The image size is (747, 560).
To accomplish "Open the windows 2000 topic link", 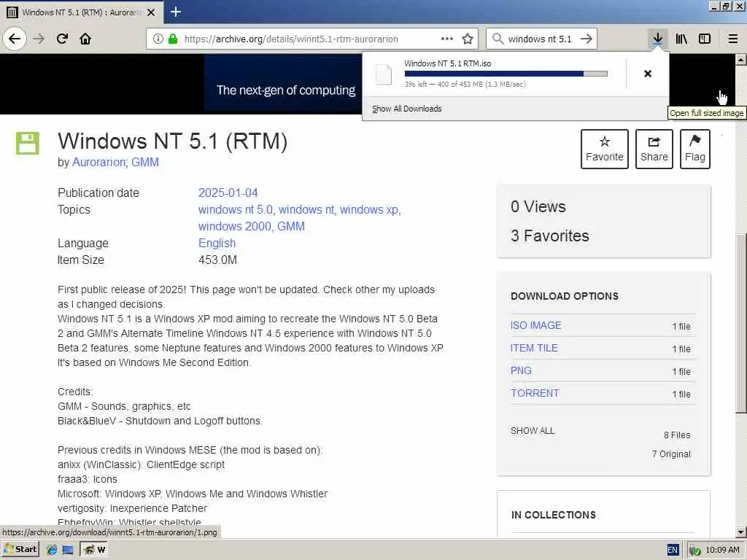I will 234,227.
